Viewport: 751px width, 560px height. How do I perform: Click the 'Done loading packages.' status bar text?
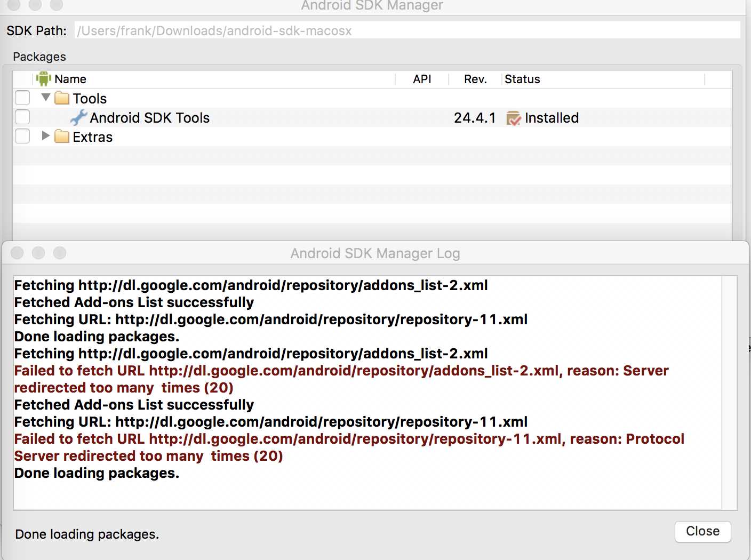87,534
